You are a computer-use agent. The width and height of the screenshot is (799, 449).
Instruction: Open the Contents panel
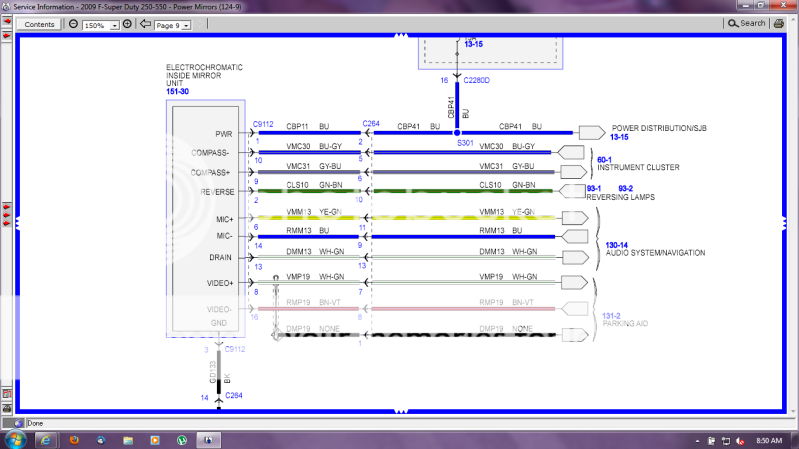click(x=39, y=24)
